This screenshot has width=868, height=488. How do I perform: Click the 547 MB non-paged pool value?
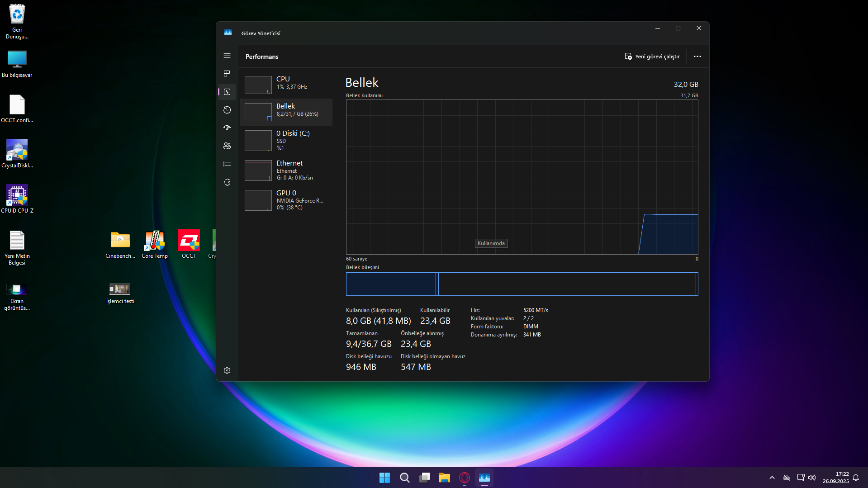pos(416,367)
